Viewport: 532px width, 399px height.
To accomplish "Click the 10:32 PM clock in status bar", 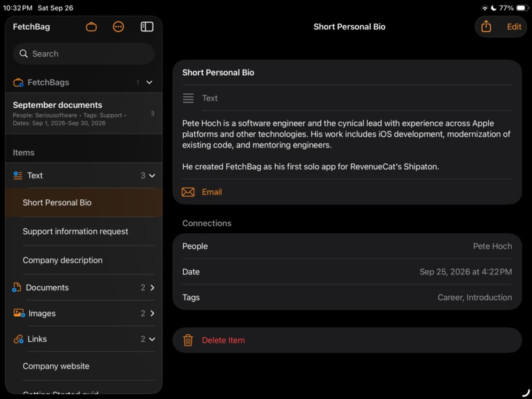I will pos(17,8).
